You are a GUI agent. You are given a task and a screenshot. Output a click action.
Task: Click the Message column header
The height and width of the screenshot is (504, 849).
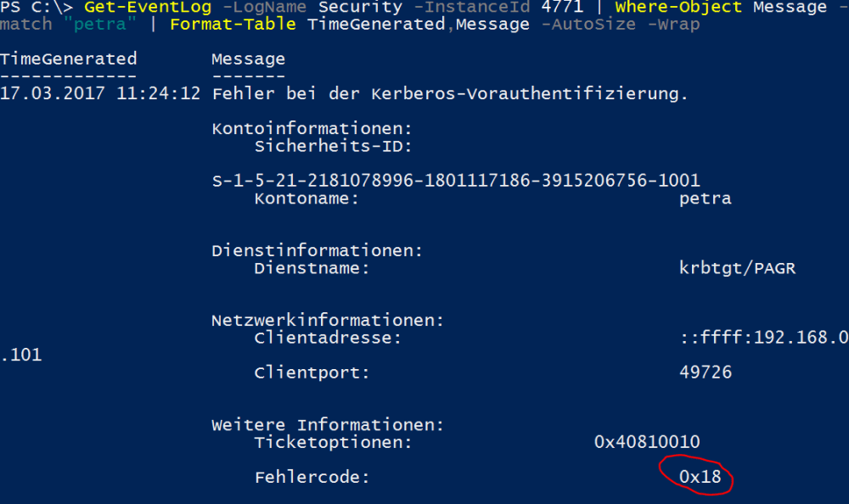tap(248, 59)
